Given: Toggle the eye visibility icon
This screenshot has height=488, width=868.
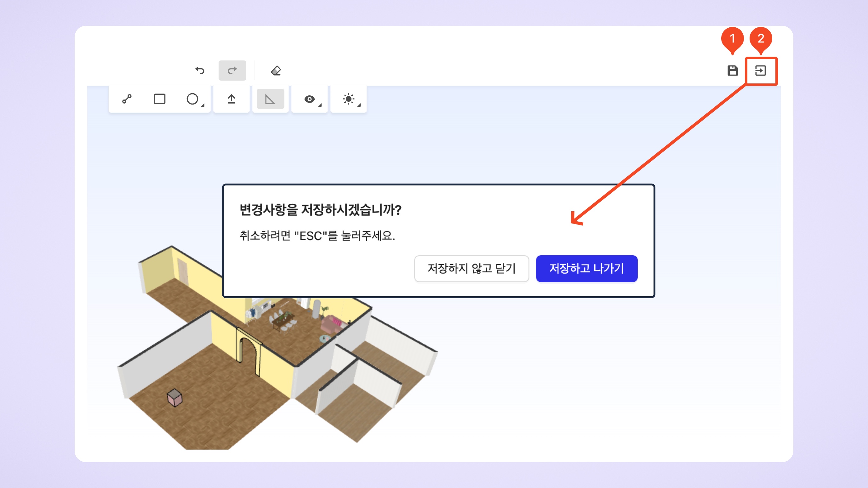Looking at the screenshot, I should point(309,99).
